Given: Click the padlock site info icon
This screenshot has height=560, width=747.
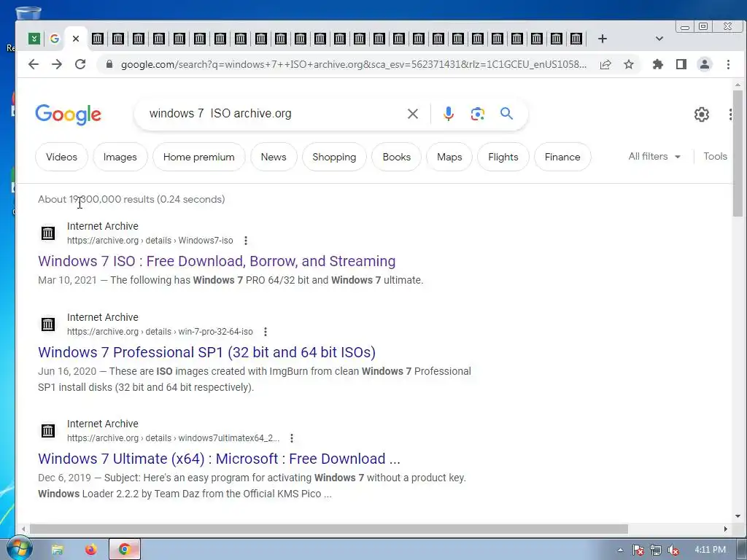Looking at the screenshot, I should (x=109, y=64).
